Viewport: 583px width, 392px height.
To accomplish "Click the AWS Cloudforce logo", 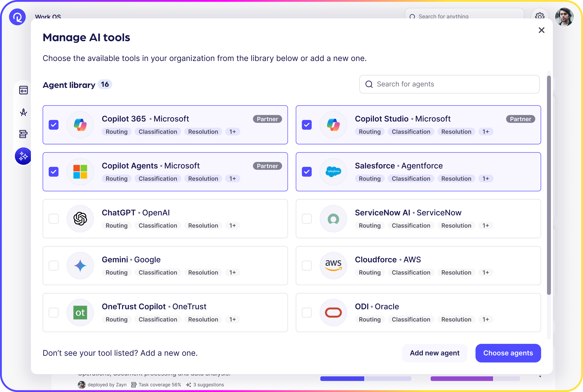I will coord(333,266).
